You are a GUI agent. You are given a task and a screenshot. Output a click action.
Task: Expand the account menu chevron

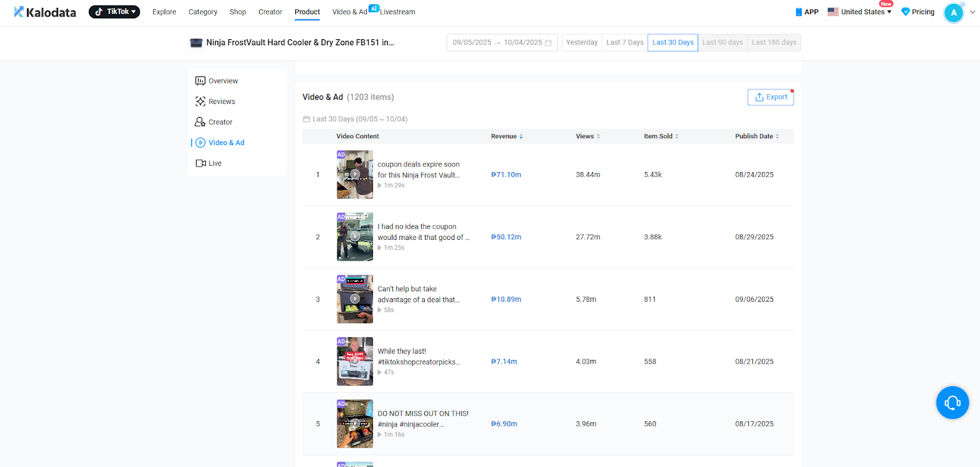[x=972, y=12]
